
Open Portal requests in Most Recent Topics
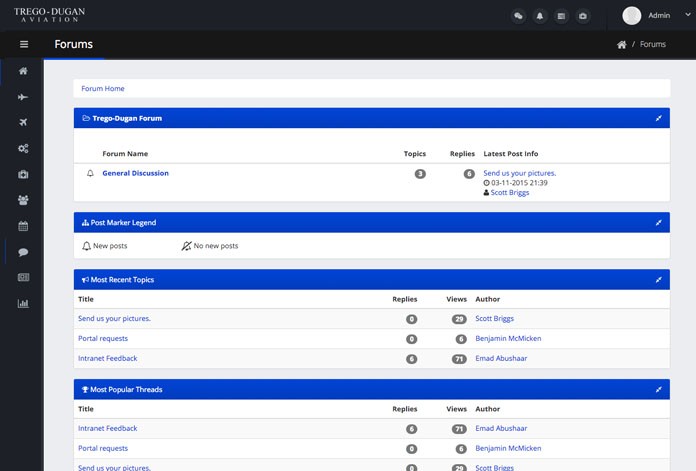(103, 338)
